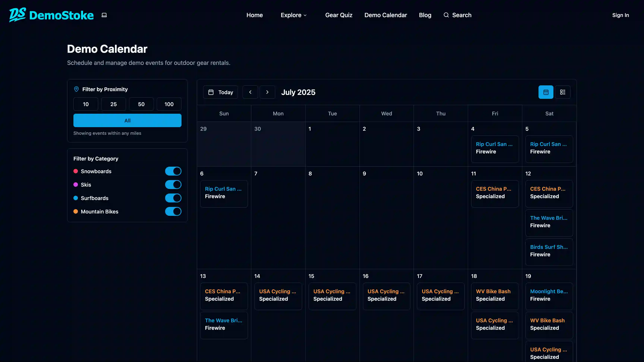Expand the Explore menu
Image resolution: width=644 pixels, height=362 pixels.
point(293,15)
